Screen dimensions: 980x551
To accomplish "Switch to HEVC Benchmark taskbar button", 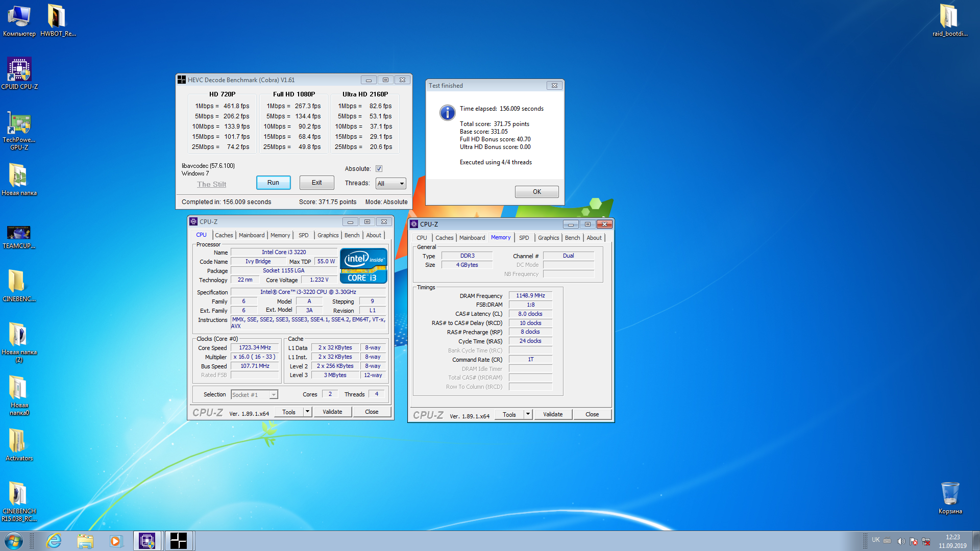I will (178, 541).
